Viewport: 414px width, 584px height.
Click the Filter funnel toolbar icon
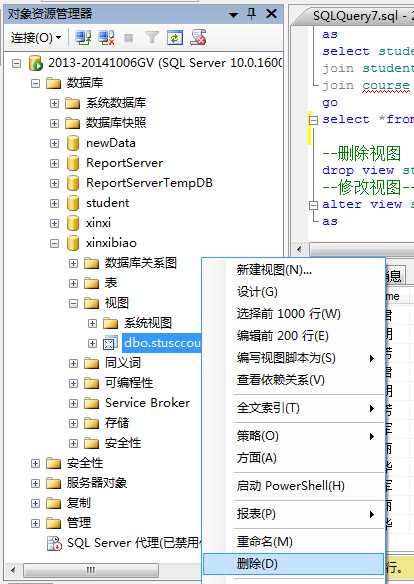[x=152, y=38]
